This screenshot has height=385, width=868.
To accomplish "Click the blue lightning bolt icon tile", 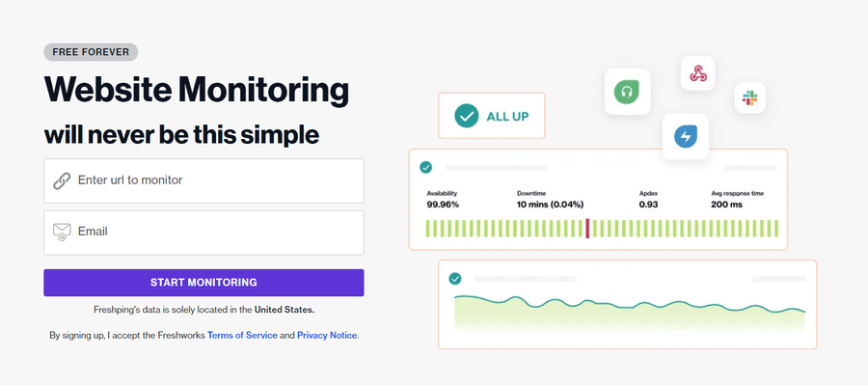I will (686, 136).
